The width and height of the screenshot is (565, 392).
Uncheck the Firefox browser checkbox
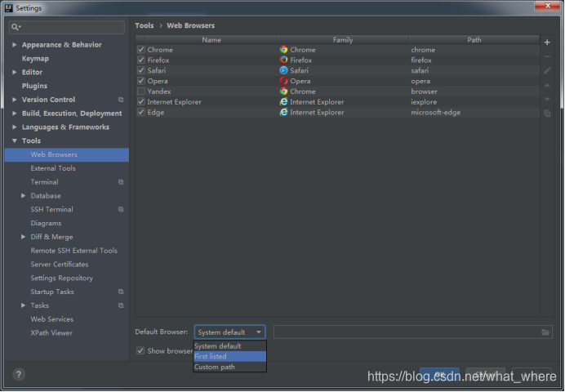click(141, 60)
